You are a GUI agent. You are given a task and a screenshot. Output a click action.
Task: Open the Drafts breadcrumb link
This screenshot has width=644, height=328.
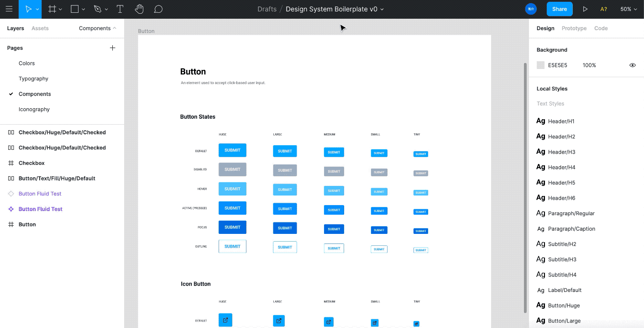point(267,9)
